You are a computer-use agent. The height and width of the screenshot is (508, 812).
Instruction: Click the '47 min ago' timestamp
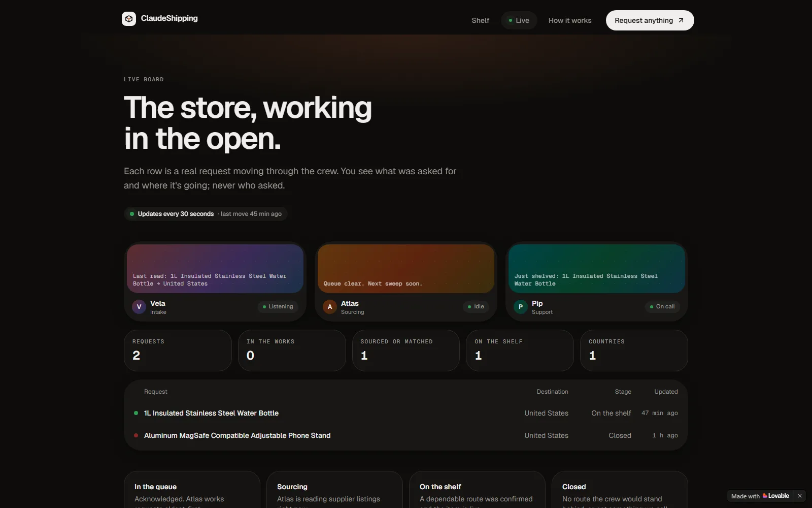coord(660,413)
